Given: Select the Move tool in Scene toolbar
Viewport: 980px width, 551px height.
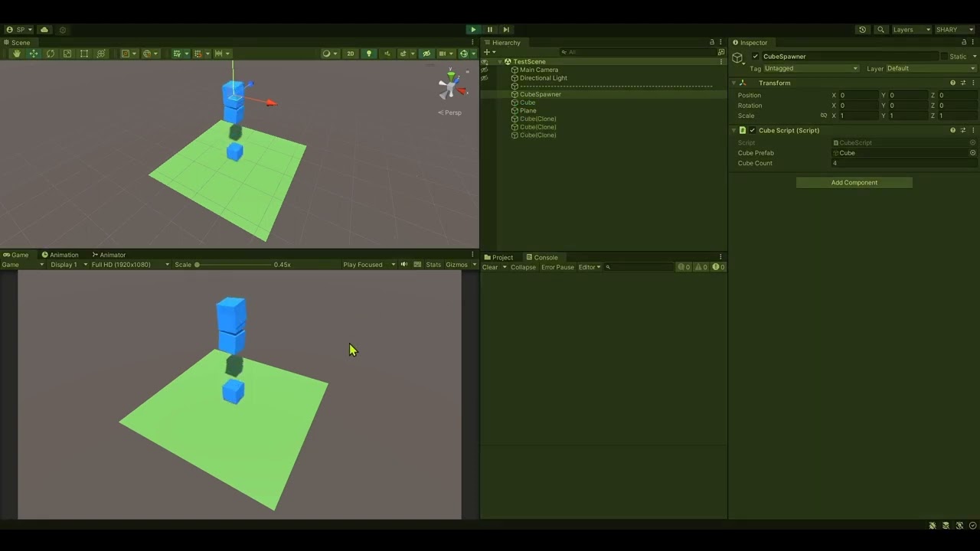Looking at the screenshot, I should [x=34, y=54].
